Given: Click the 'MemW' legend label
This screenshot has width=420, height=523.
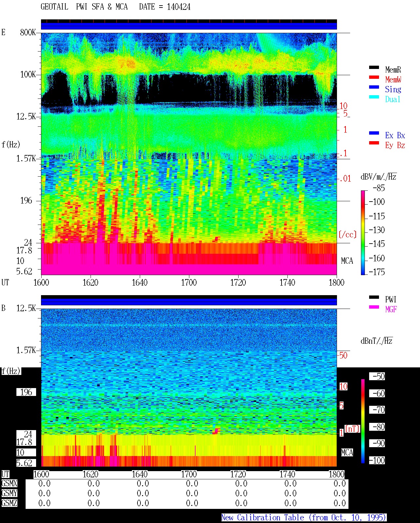Looking at the screenshot, I should [393, 79].
